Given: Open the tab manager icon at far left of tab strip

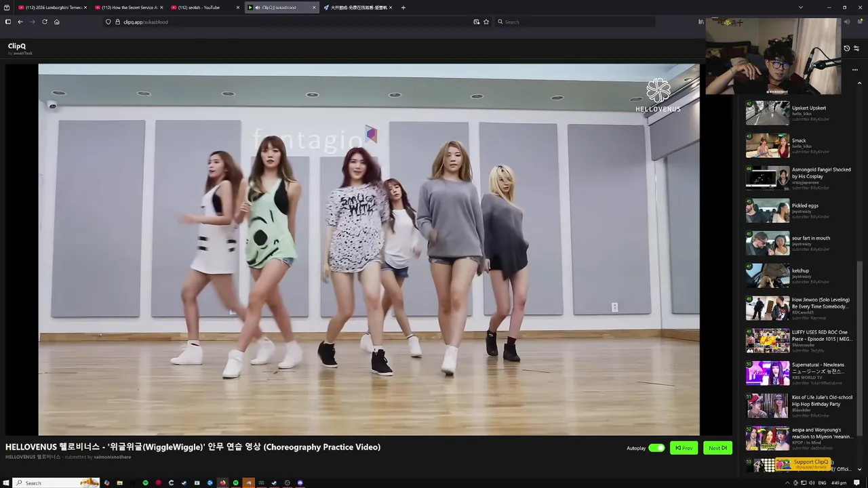Looking at the screenshot, I should pyautogui.click(x=7, y=7).
